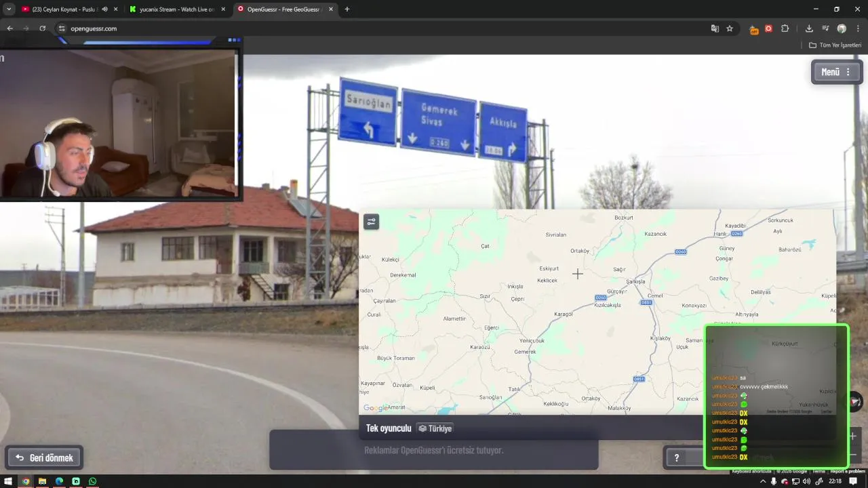Open the Menü button
The height and width of the screenshot is (488, 868).
click(x=837, y=72)
